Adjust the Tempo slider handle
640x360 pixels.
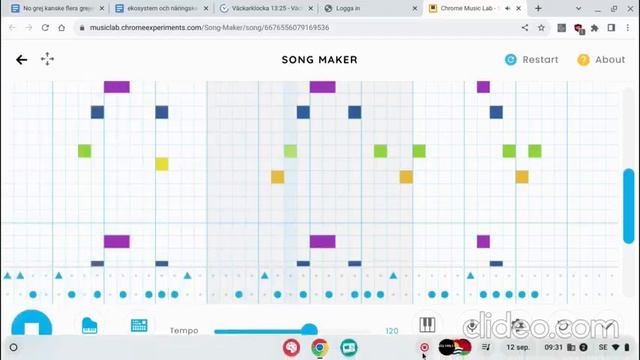click(309, 330)
